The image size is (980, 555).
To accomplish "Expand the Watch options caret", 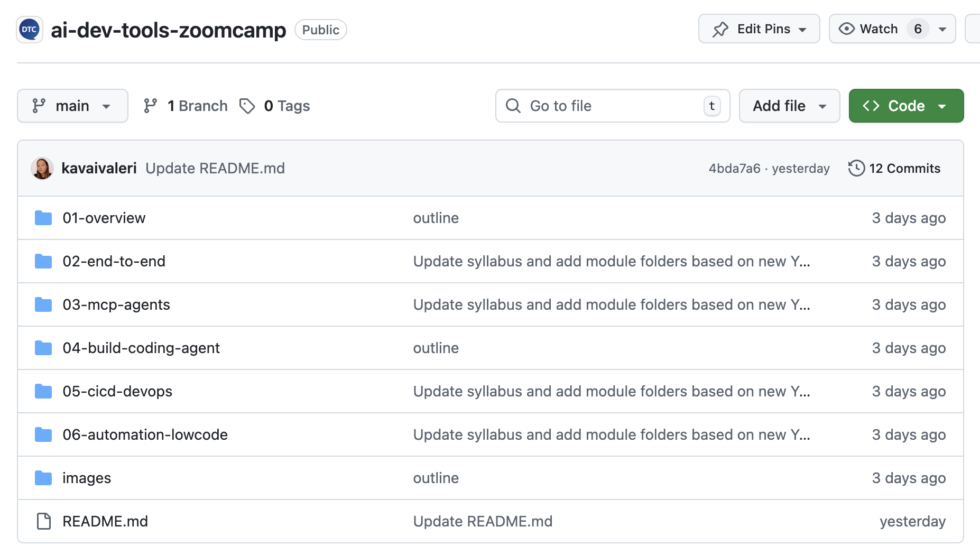I will [942, 29].
